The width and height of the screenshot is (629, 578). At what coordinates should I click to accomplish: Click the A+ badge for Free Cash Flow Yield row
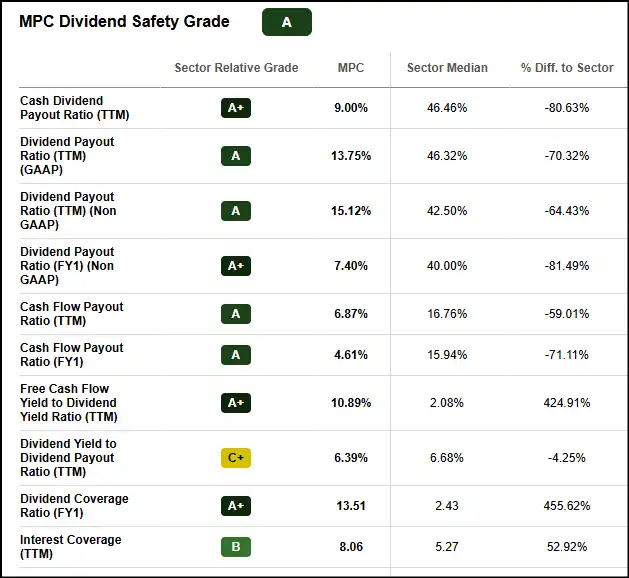click(236, 403)
